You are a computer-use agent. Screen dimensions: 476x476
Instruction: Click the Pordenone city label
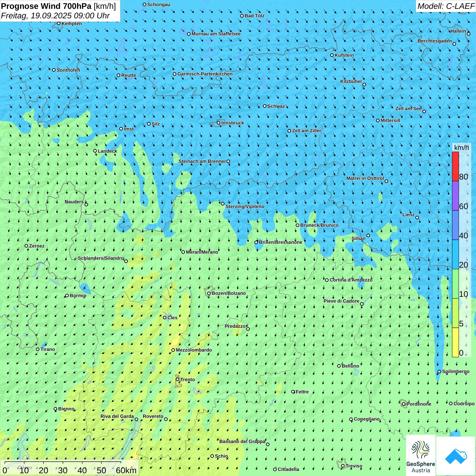click(419, 404)
